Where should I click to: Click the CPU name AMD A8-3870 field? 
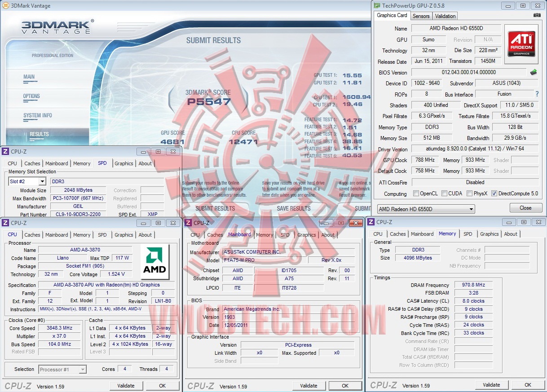(85, 250)
